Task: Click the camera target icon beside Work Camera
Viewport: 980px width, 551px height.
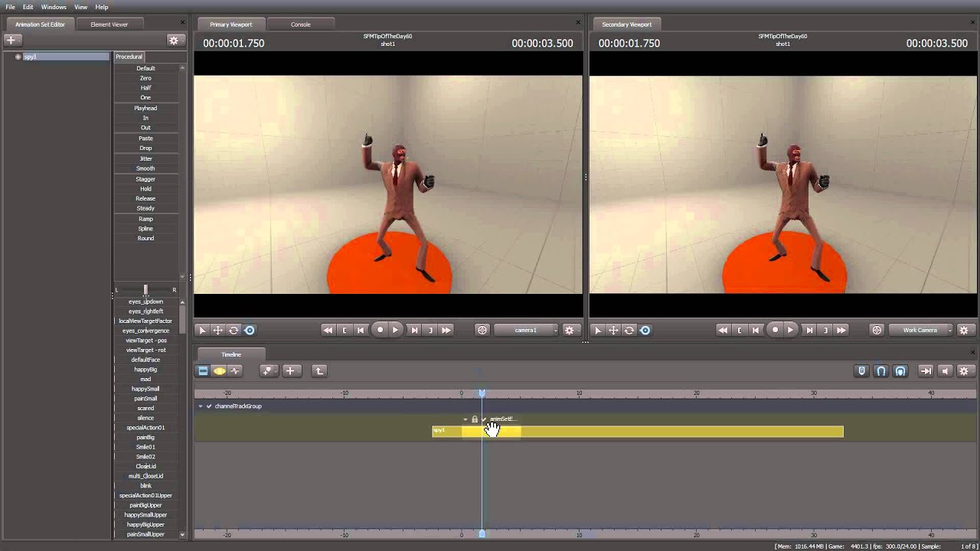Action: (x=877, y=330)
